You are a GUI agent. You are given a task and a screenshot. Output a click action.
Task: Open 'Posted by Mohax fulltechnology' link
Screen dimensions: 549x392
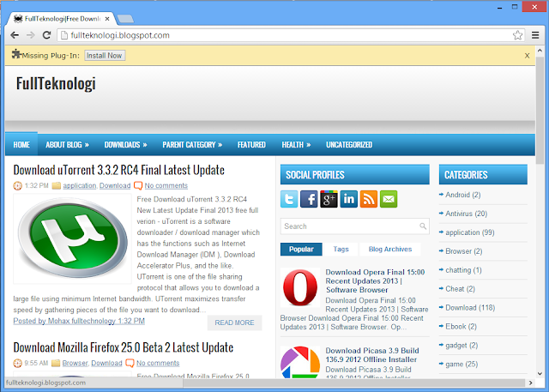point(79,321)
